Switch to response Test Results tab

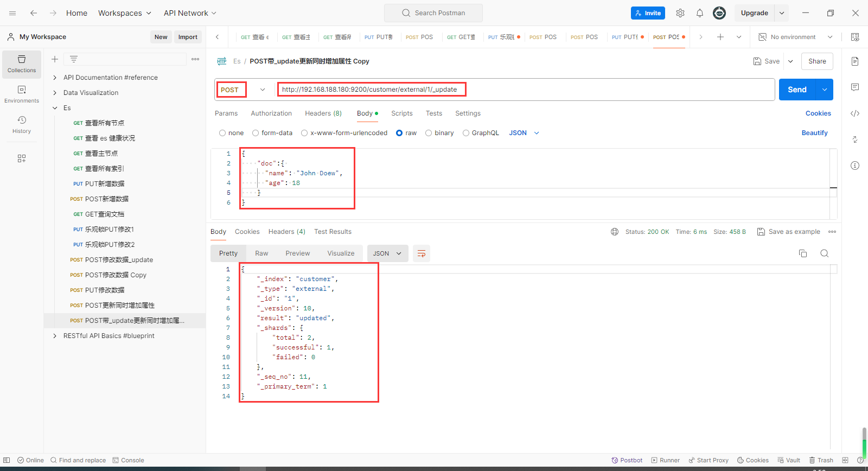tap(333, 232)
